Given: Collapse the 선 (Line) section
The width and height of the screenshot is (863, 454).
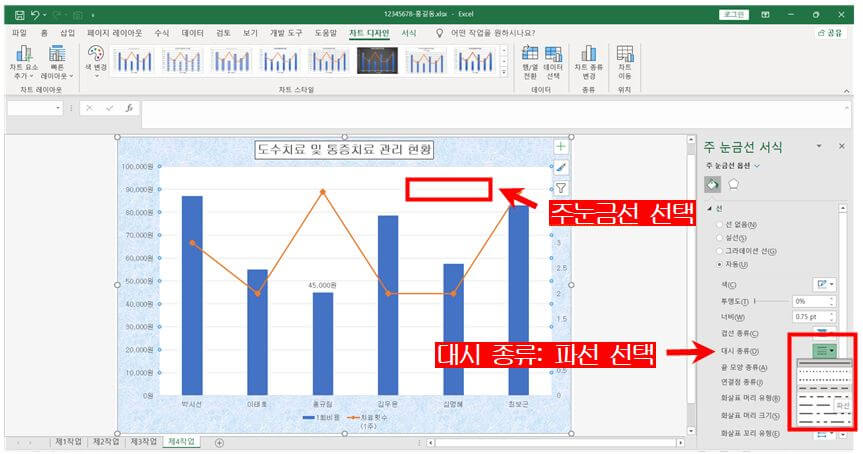Looking at the screenshot, I should (710, 209).
